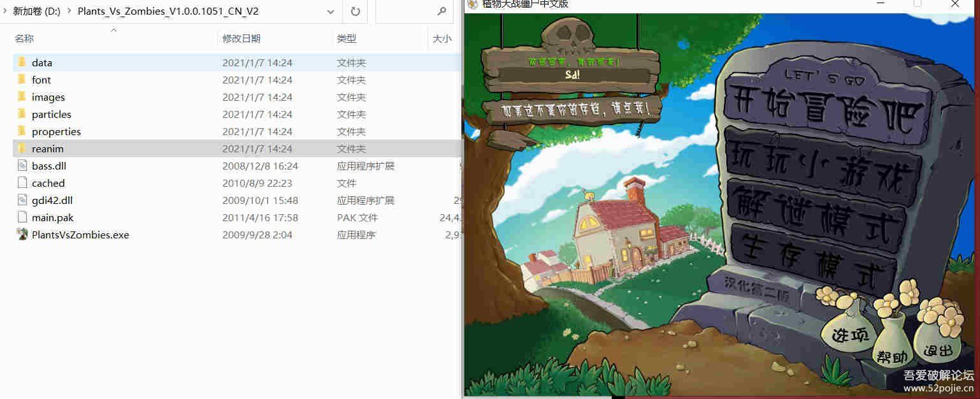This screenshot has width=980, height=399.
Task: Click the 文件 type of cached
Action: click(x=347, y=183)
